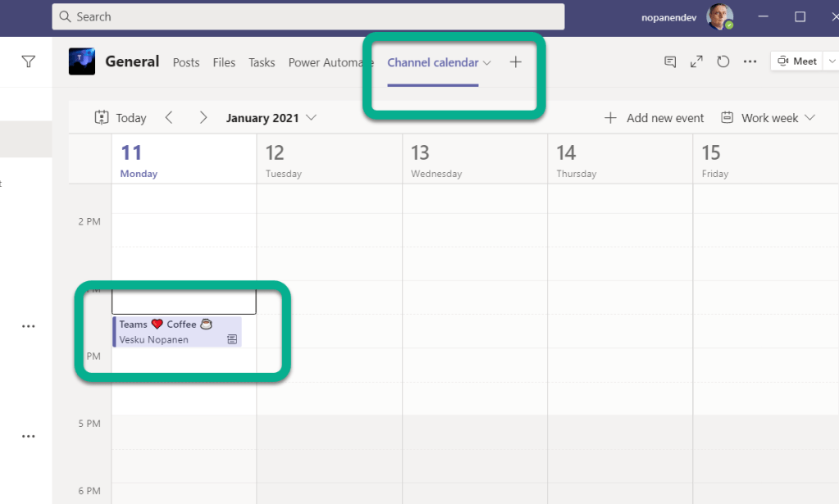Go to the previous week arrow
The width and height of the screenshot is (839, 504).
point(169,118)
